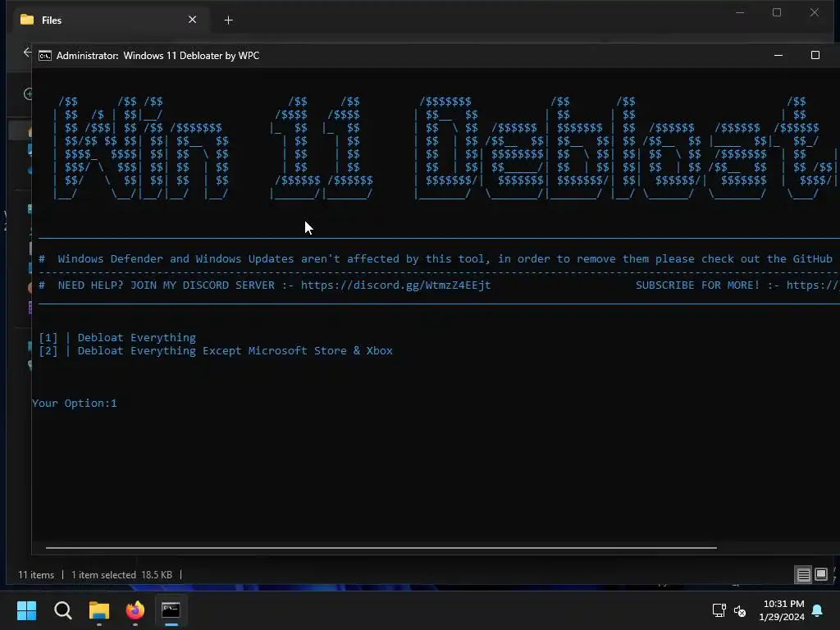
Task: Open taskbar Search magnifier
Action: tap(62, 610)
